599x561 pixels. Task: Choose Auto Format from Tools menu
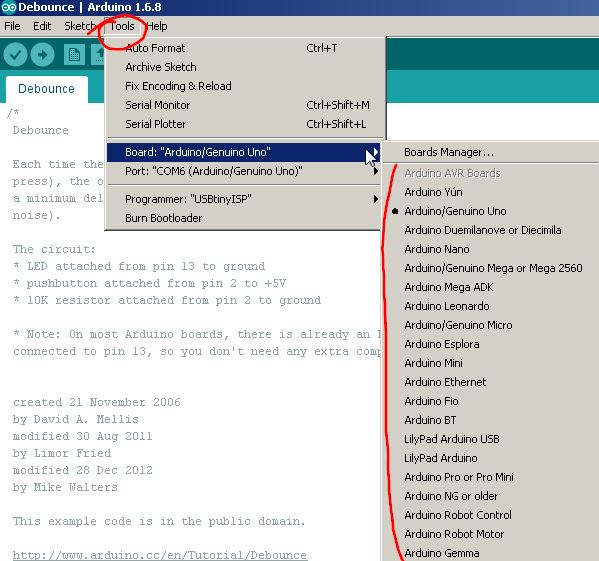click(x=244, y=48)
